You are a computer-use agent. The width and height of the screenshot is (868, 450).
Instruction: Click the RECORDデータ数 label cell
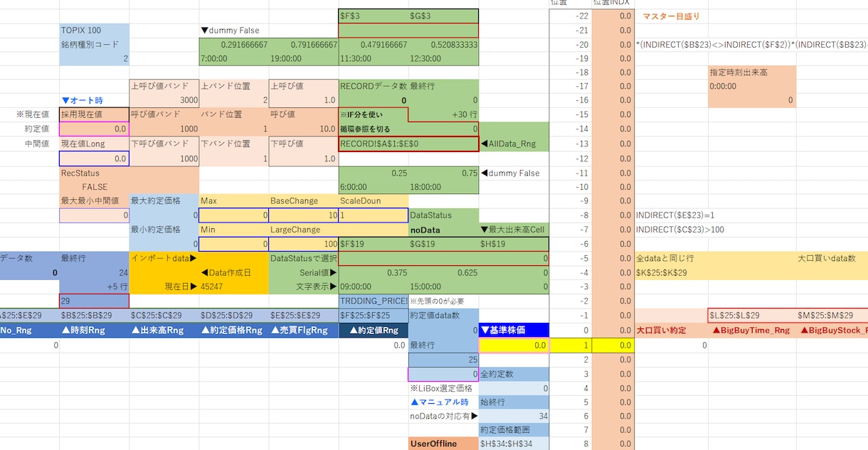pyautogui.click(x=373, y=86)
